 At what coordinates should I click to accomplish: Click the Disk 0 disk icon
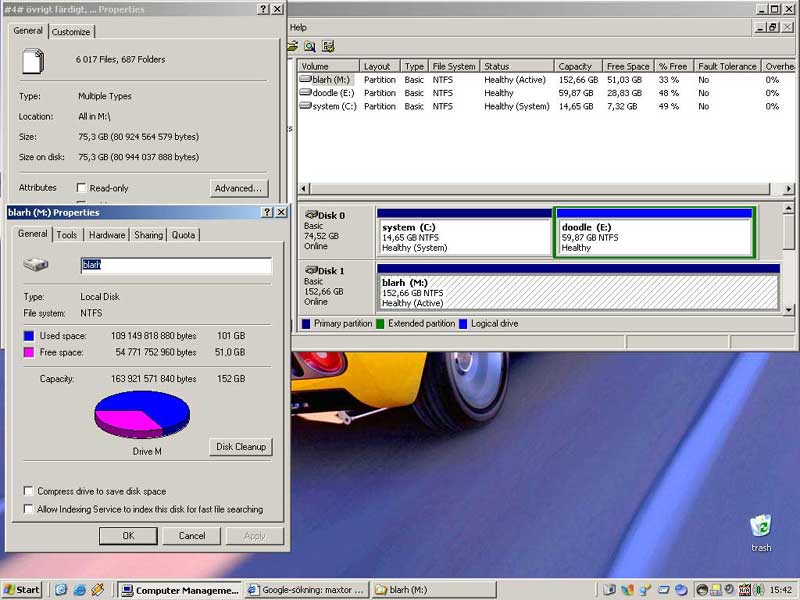click(311, 215)
